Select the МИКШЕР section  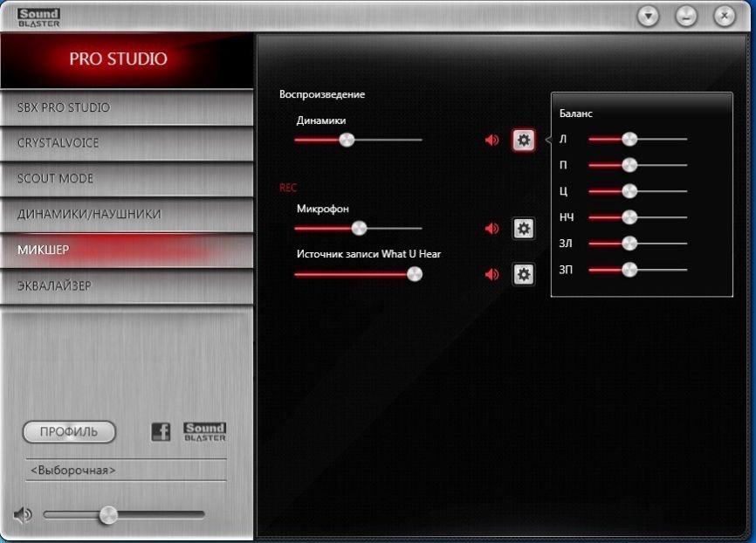pyautogui.click(x=127, y=250)
